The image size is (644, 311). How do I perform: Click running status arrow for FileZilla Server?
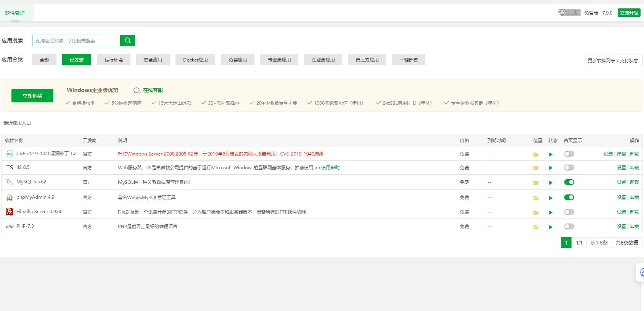coord(551,212)
